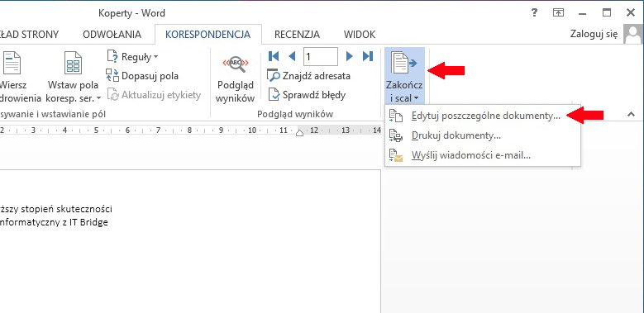Viewport: 644px width, 313px height.
Task: Click the record number input field
Action: point(321,56)
